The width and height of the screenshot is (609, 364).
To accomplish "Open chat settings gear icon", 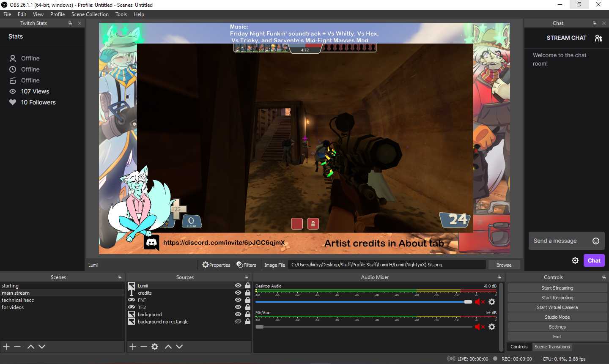I will pos(575,260).
